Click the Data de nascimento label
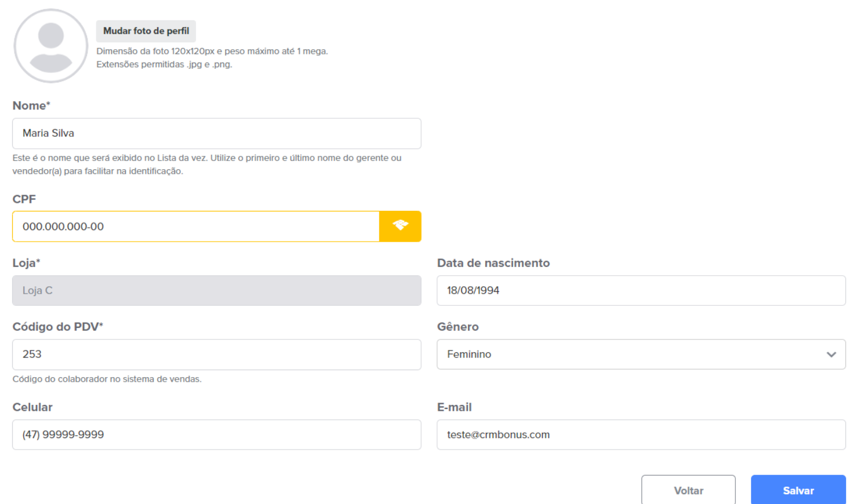The image size is (853, 504). pos(493,263)
